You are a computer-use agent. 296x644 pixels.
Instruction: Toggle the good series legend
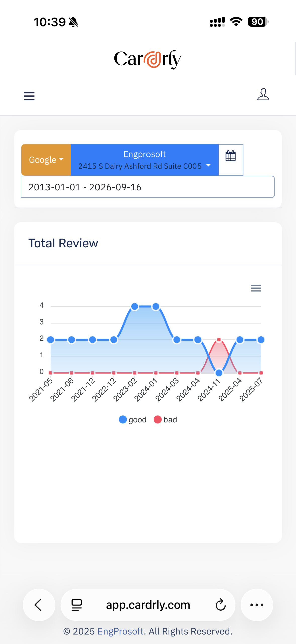133,420
